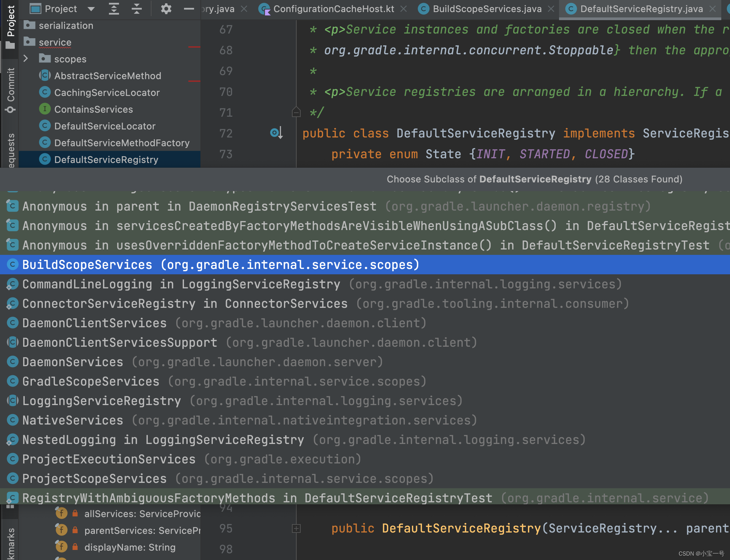Open the Project view dropdown arrow
This screenshot has width=730, height=560.
(x=91, y=9)
